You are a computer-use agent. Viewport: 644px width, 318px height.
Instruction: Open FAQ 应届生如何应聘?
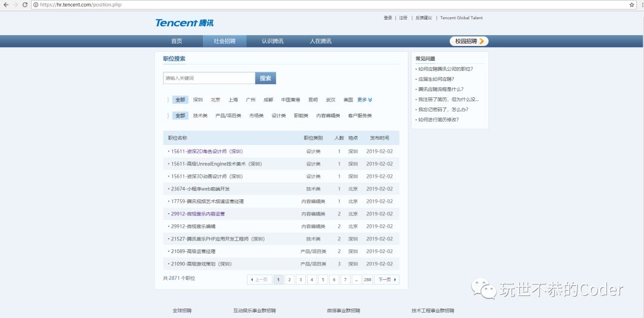pos(436,79)
